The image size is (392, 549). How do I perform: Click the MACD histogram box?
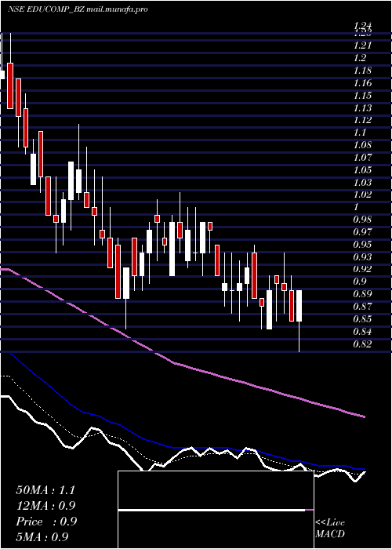point(216,510)
